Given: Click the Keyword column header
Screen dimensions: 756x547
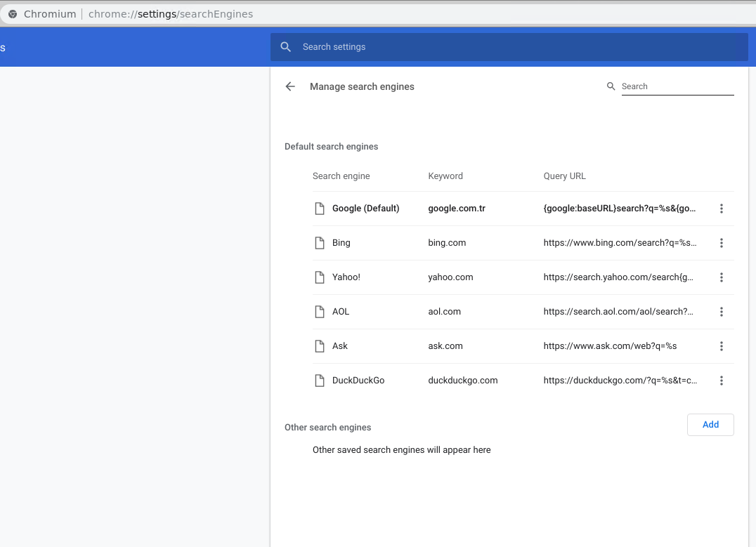Looking at the screenshot, I should pyautogui.click(x=445, y=176).
